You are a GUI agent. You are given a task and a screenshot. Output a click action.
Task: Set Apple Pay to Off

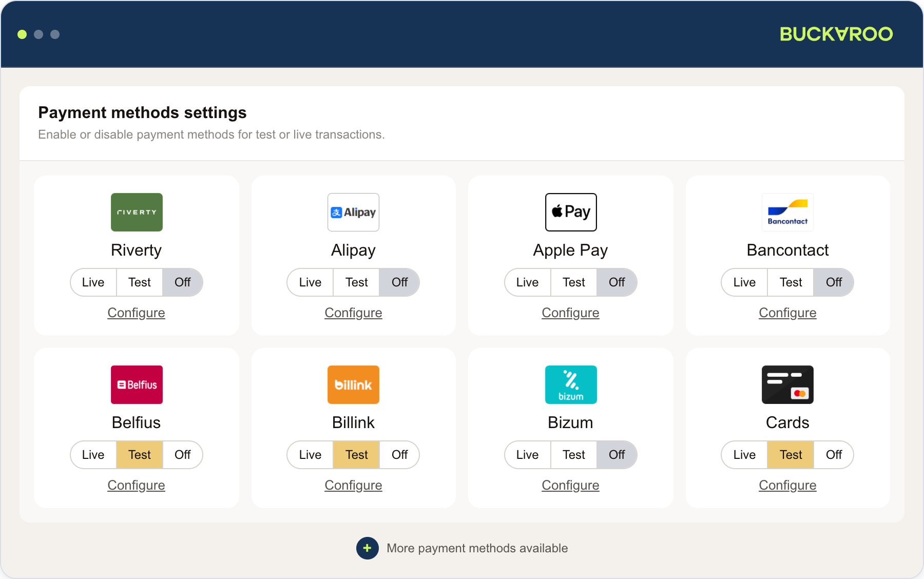(x=617, y=282)
